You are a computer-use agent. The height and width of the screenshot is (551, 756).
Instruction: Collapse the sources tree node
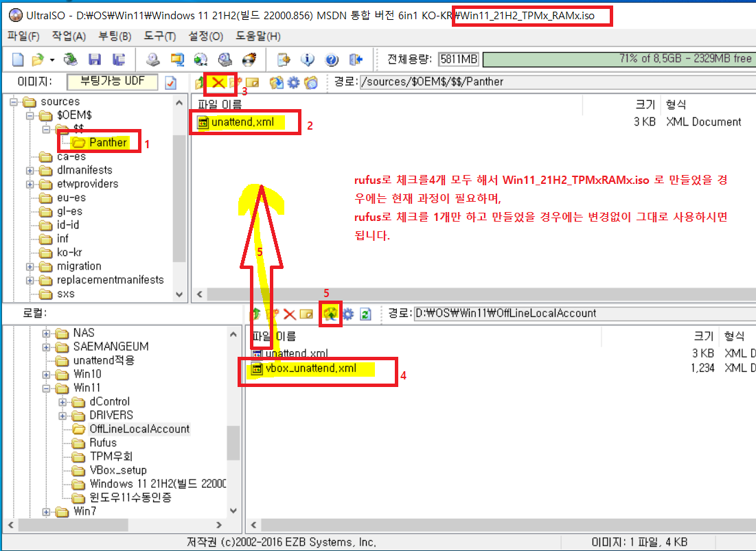pos(14,102)
